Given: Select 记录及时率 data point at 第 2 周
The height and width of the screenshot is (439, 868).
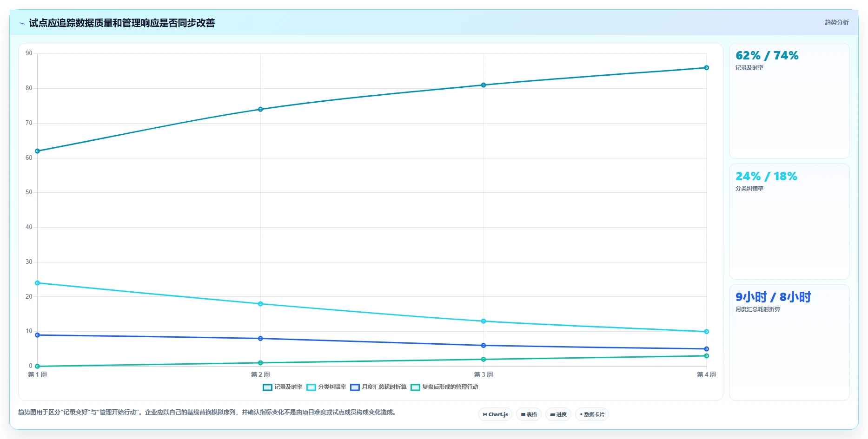Looking at the screenshot, I should 260,109.
